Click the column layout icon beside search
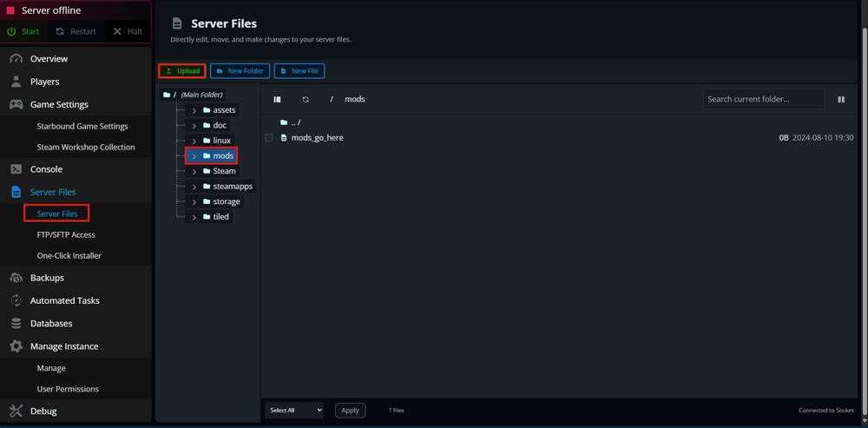Viewport: 868px width, 428px height. [x=840, y=100]
